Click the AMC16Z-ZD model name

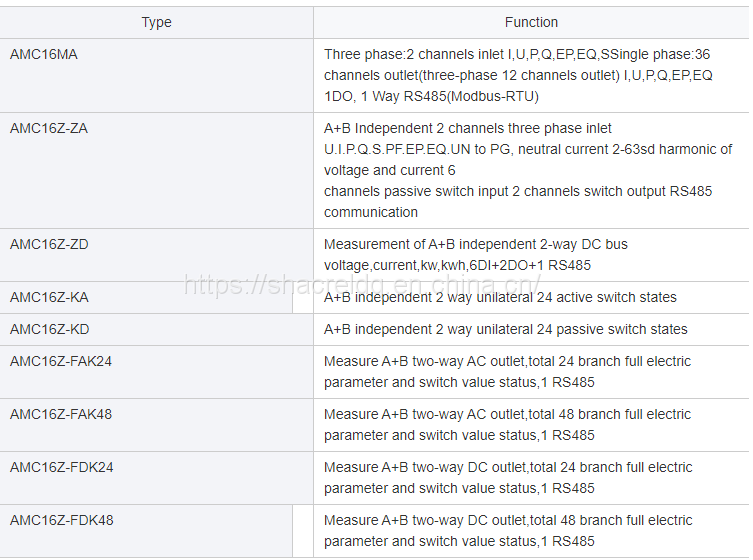coord(49,244)
